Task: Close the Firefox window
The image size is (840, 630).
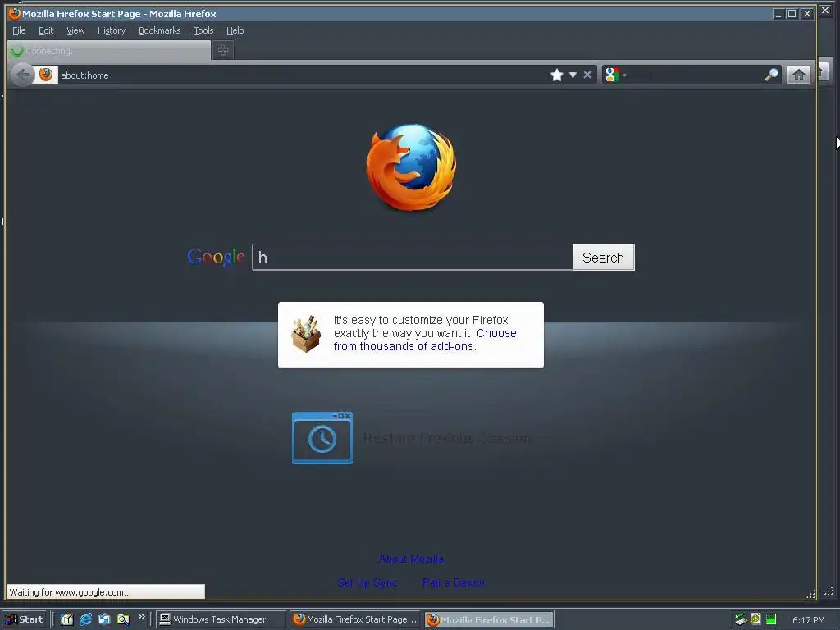Action: point(807,14)
